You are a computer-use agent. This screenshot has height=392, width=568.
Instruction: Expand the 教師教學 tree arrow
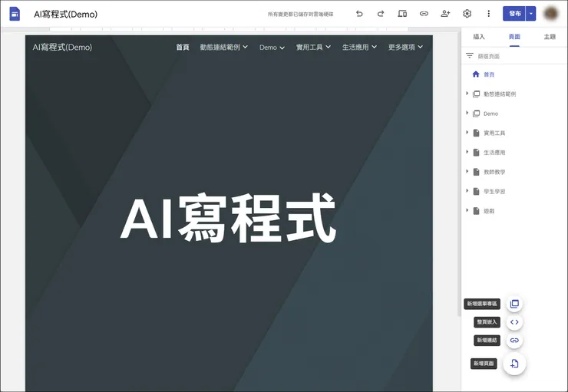coord(467,172)
